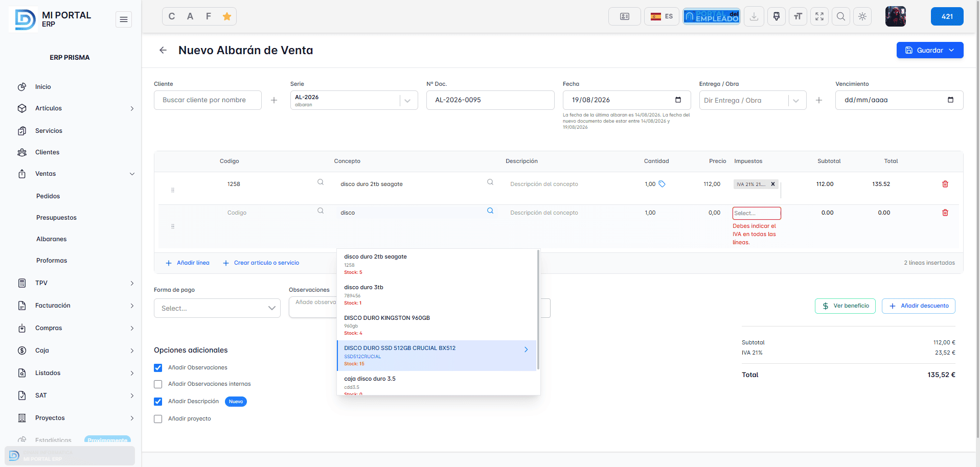Screen dimensions: 980x467
Task: Click the back arrow beside Nuevo Albarán de Venta
Action: 163,50
